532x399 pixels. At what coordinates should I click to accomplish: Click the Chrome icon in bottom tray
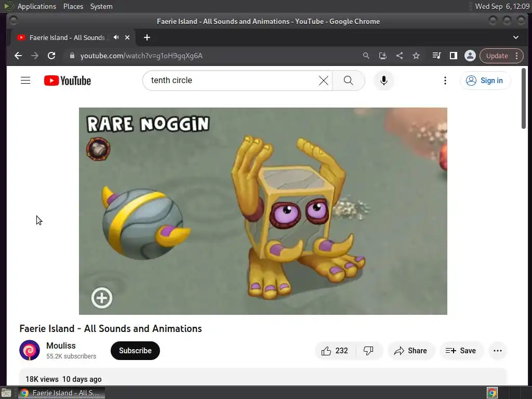[492, 393]
